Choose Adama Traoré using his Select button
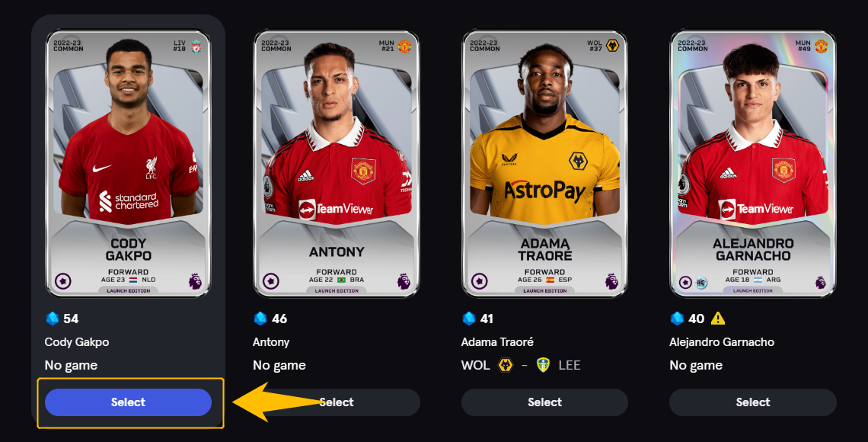The width and height of the screenshot is (868, 442). click(x=544, y=402)
